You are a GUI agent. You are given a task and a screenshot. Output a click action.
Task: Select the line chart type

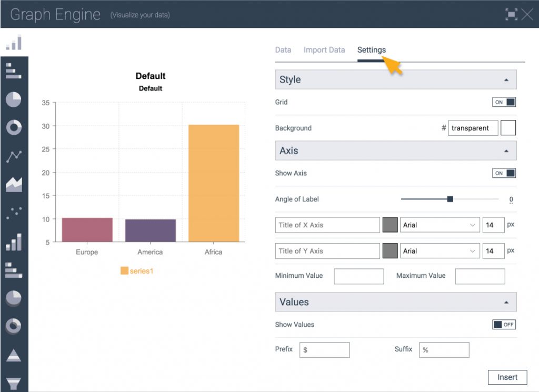pos(13,155)
